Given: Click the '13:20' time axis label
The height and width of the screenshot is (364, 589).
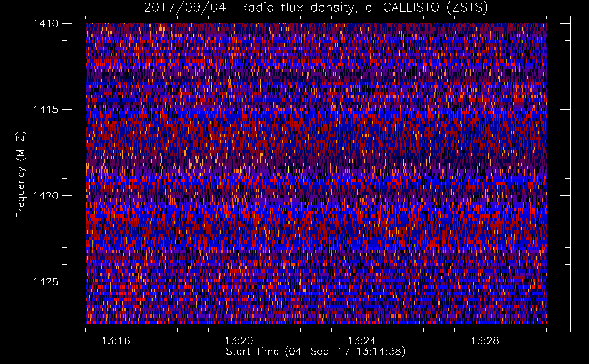Looking at the screenshot, I should (x=239, y=341).
